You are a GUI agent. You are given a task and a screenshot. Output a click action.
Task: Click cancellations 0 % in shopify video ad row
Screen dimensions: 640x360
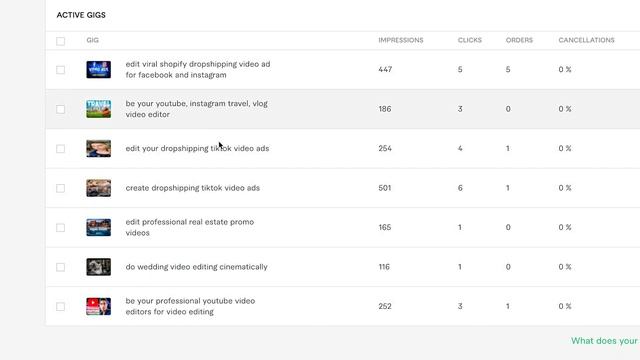click(x=565, y=69)
